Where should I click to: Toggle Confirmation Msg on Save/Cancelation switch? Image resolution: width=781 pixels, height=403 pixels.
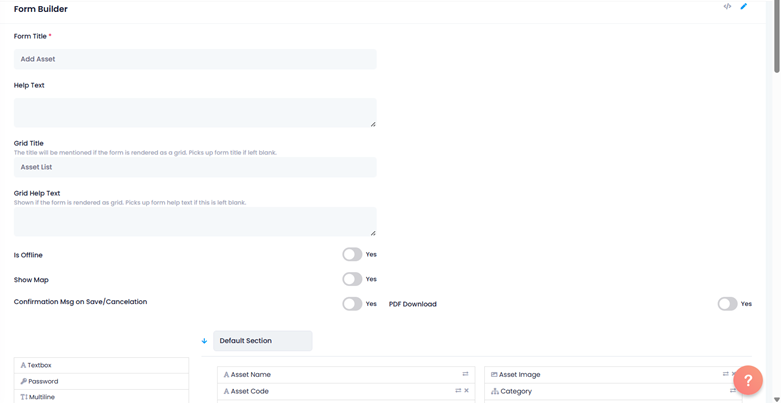coord(352,304)
